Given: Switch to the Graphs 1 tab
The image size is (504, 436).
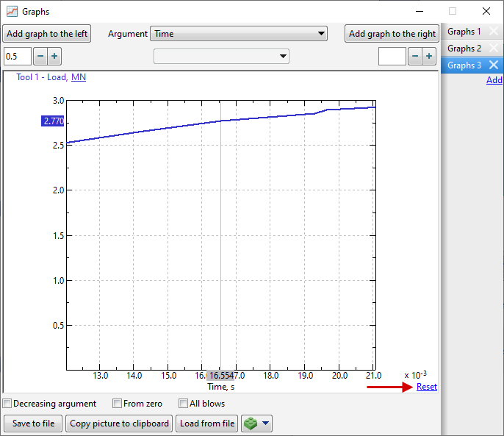Looking at the screenshot, I should pyautogui.click(x=464, y=32).
